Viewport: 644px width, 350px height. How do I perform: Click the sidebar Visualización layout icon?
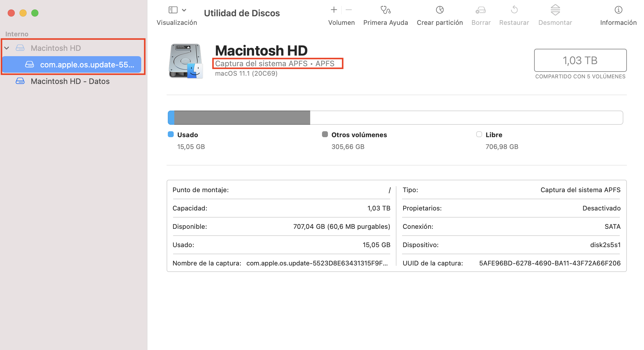click(173, 10)
